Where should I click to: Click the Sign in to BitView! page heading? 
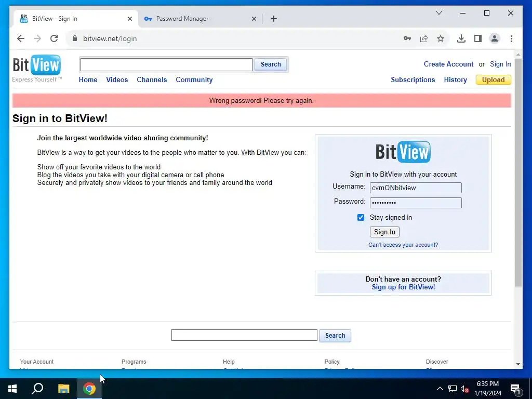click(x=60, y=118)
